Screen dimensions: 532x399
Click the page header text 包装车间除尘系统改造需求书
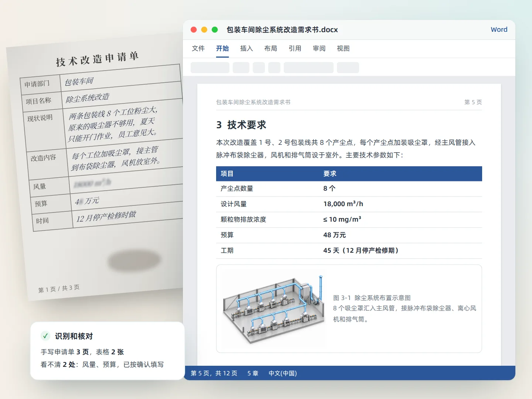point(253,102)
